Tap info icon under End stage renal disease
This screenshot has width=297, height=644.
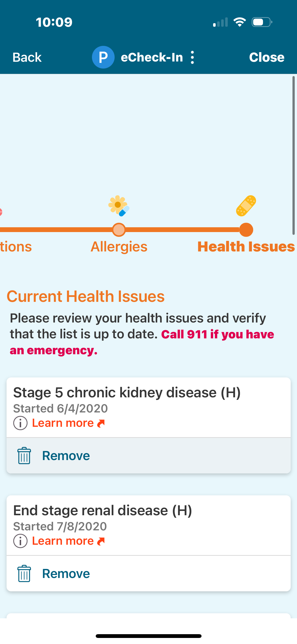click(20, 541)
